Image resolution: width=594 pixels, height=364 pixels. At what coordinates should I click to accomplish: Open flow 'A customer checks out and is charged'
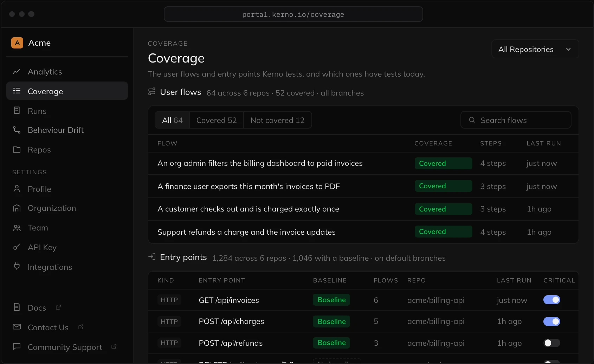point(363,209)
